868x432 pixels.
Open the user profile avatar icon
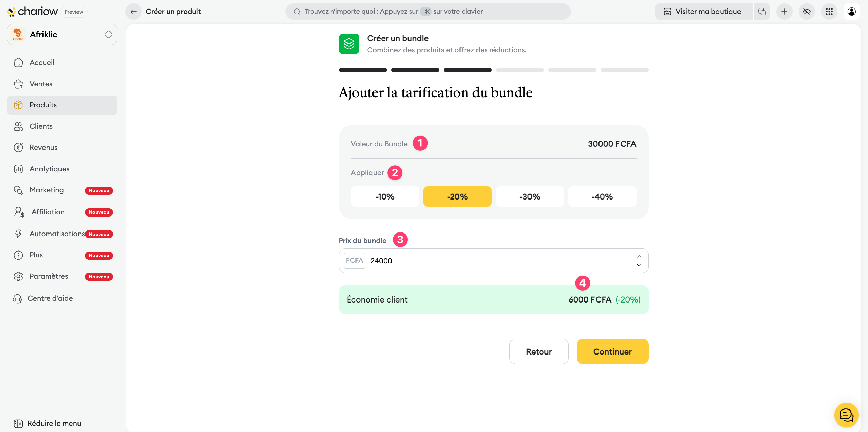pos(851,12)
